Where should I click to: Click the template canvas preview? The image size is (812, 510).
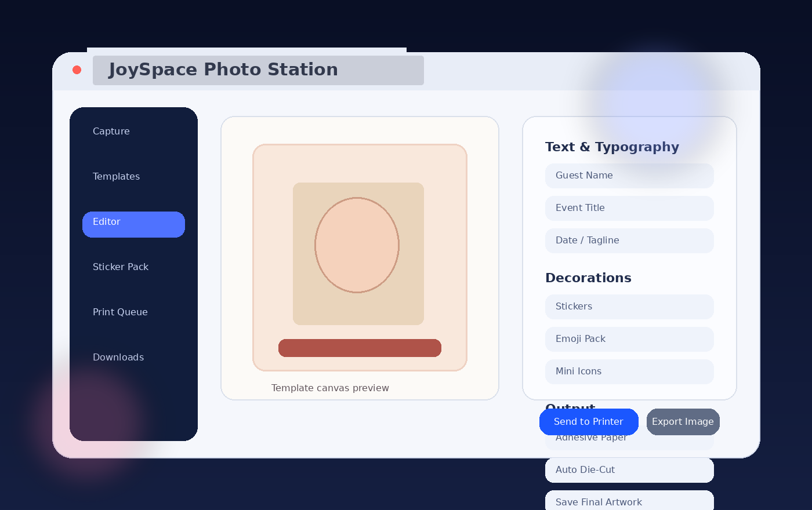tap(360, 258)
